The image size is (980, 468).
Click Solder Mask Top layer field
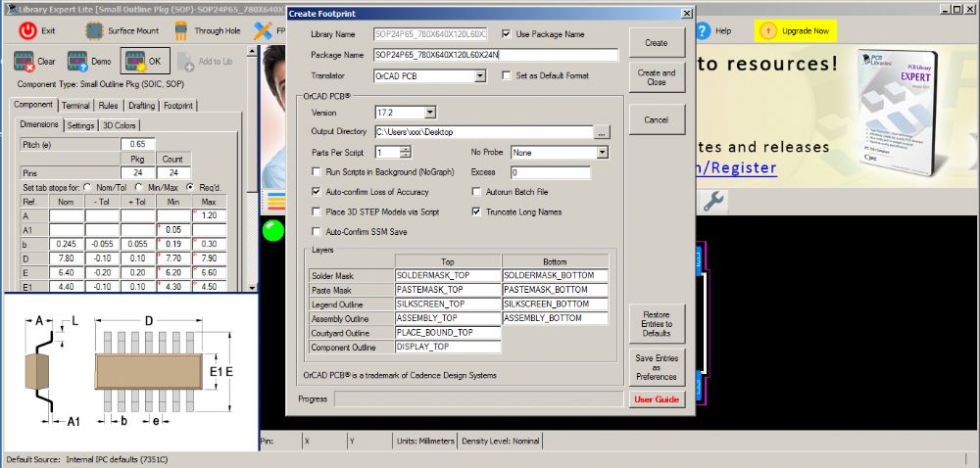tap(448, 275)
